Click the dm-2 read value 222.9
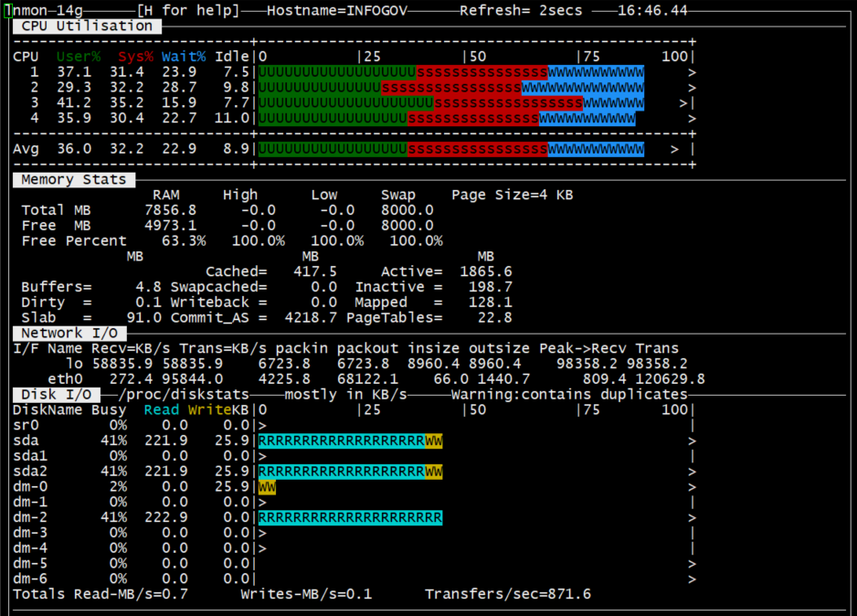 [x=166, y=517]
